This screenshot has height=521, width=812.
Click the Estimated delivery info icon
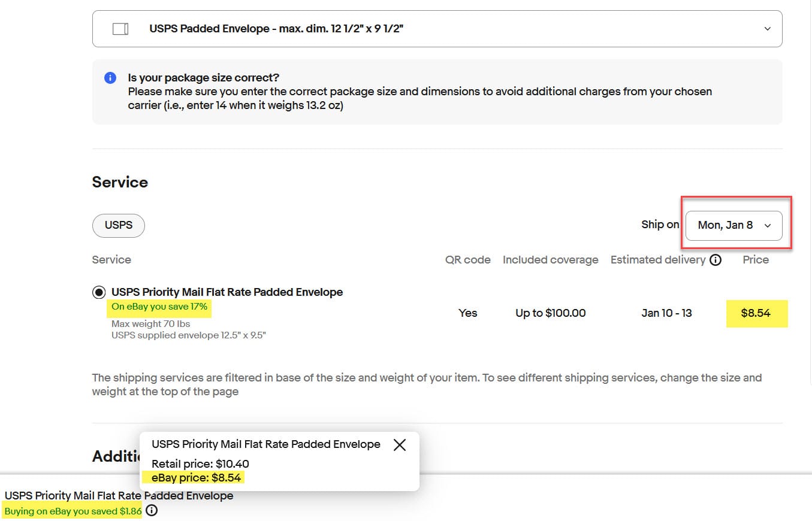point(715,260)
